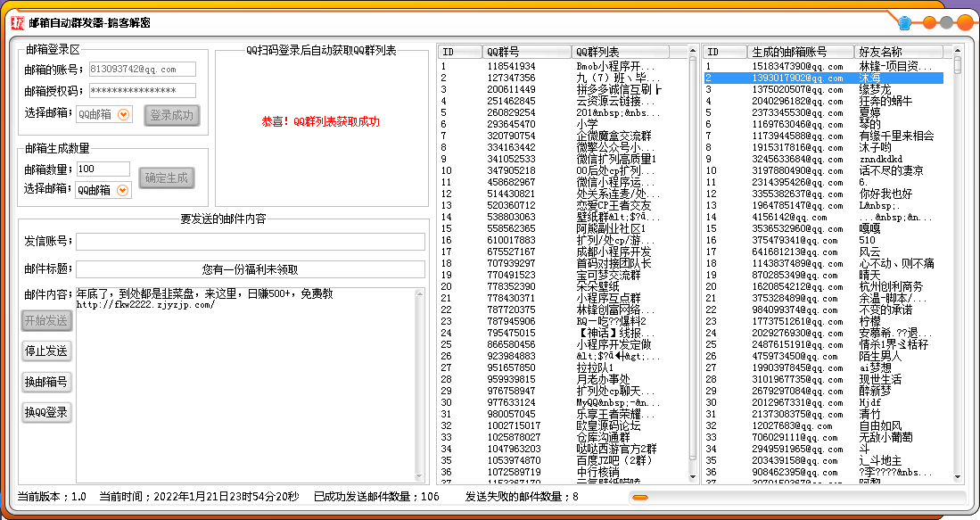Click the friend list scrollbar thumb
This screenshot has height=520, width=980.
(x=958, y=65)
